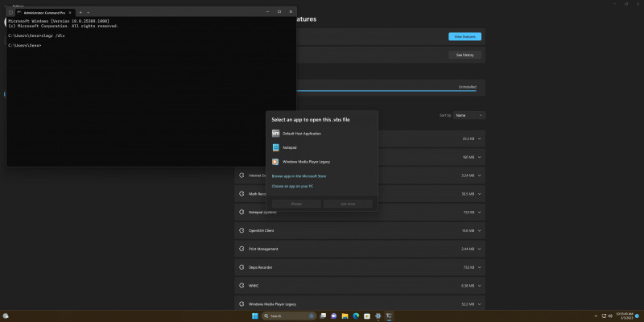
Task: Click Choose an app on your PC
Action: point(292,186)
